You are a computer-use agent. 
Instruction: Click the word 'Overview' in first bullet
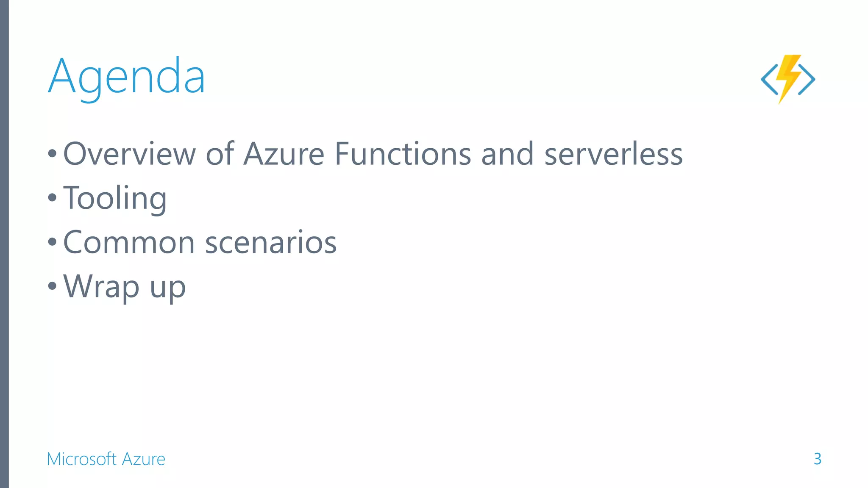point(130,153)
